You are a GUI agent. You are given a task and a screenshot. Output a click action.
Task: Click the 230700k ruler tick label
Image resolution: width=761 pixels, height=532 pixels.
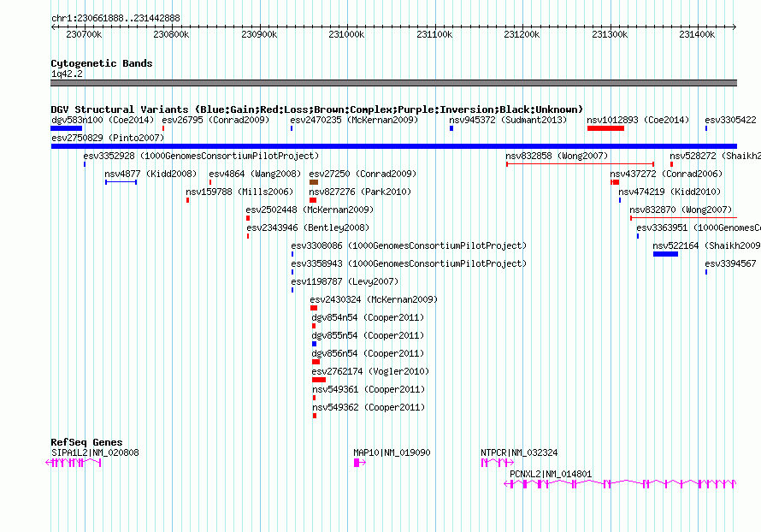click(x=84, y=34)
